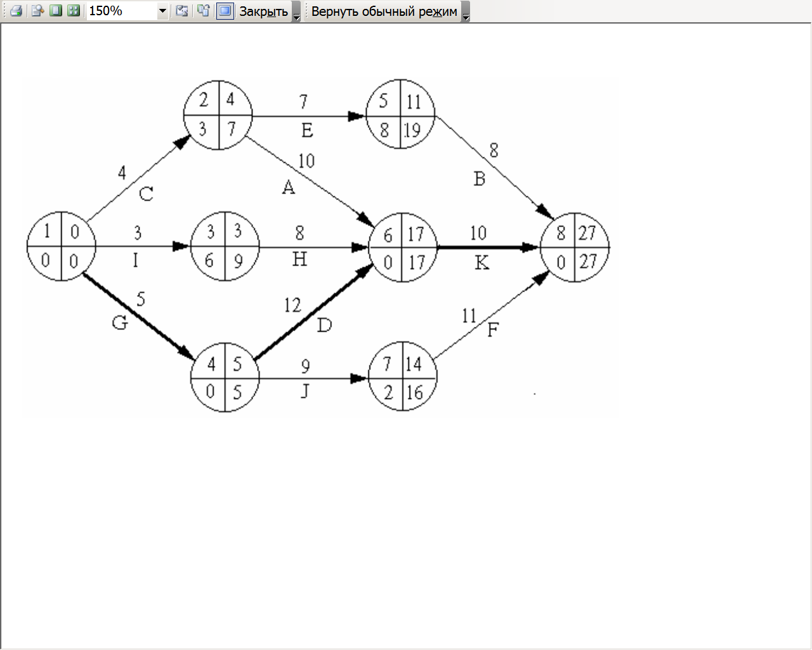This screenshot has width=812, height=650.
Task: Click inside the 150% zoom field
Action: (x=121, y=11)
